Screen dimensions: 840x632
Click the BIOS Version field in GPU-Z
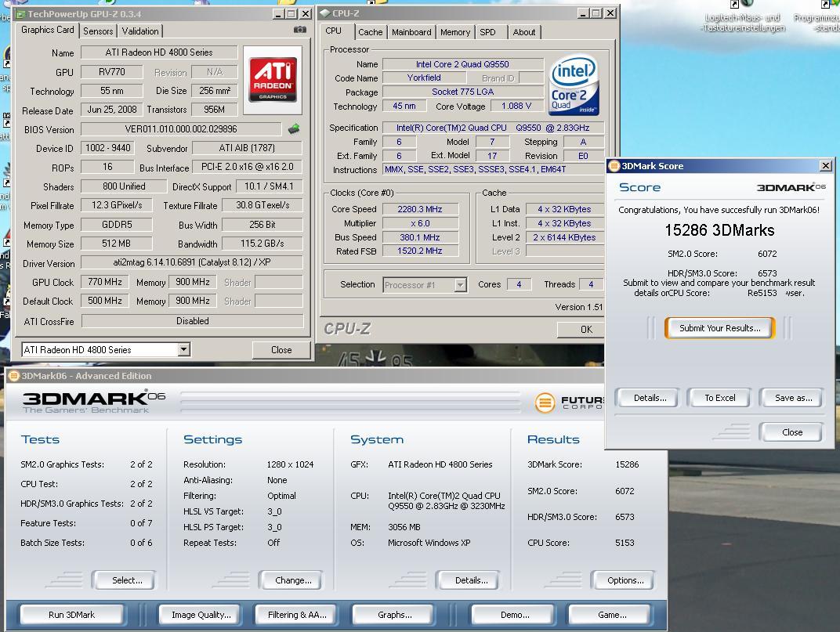(x=181, y=129)
